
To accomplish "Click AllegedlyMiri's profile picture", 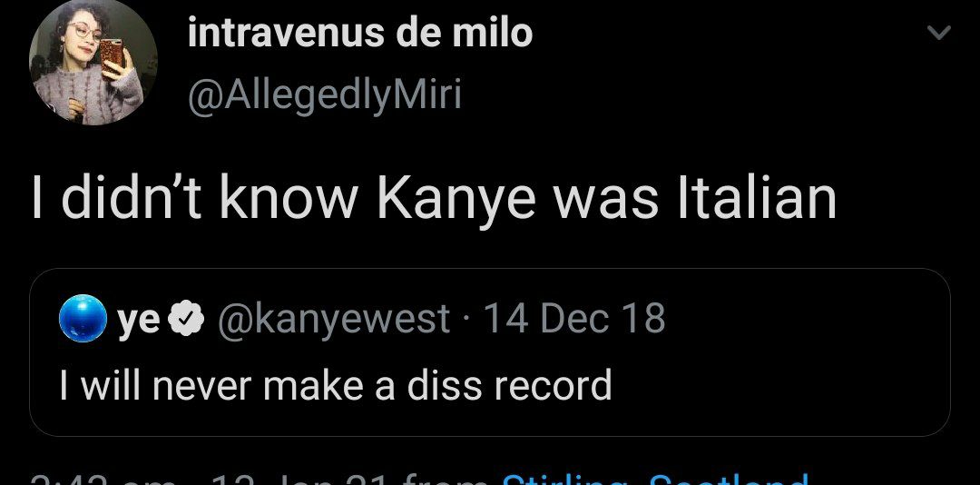I will point(87,62).
